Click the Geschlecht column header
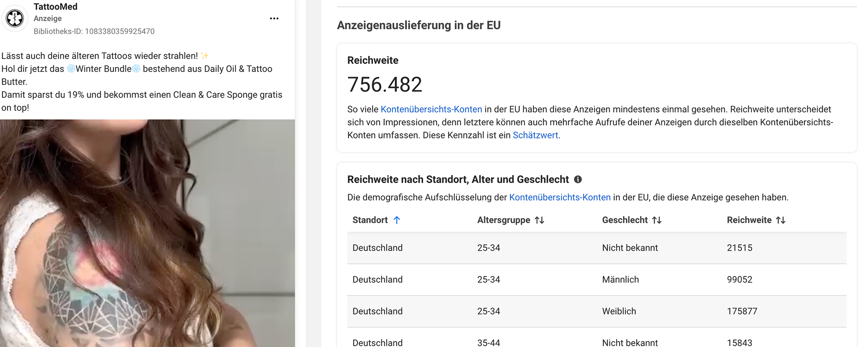Screen dimensions: 868x347 (x=625, y=220)
